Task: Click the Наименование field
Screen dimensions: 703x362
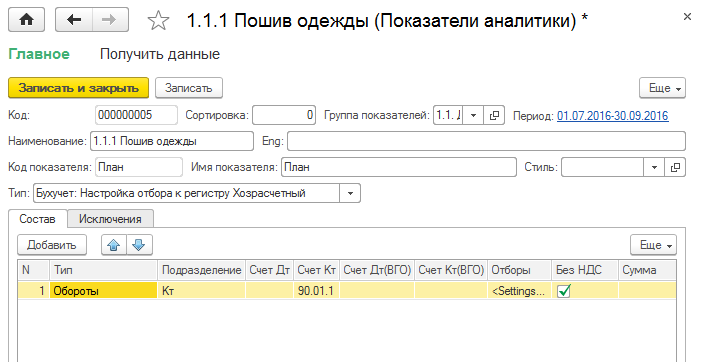Action: click(x=172, y=141)
